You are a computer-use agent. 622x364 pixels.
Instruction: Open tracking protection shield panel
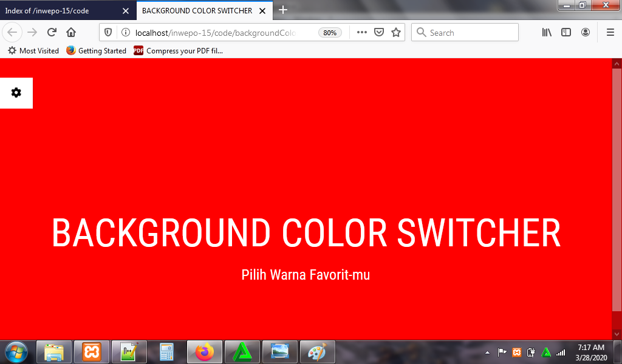point(109,33)
